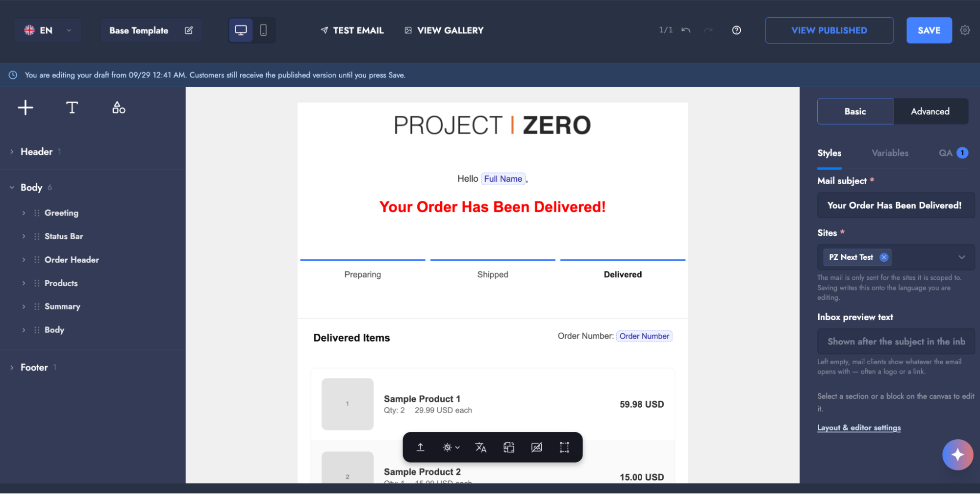Expand the Header section
The height and width of the screenshot is (494, 980).
point(12,152)
